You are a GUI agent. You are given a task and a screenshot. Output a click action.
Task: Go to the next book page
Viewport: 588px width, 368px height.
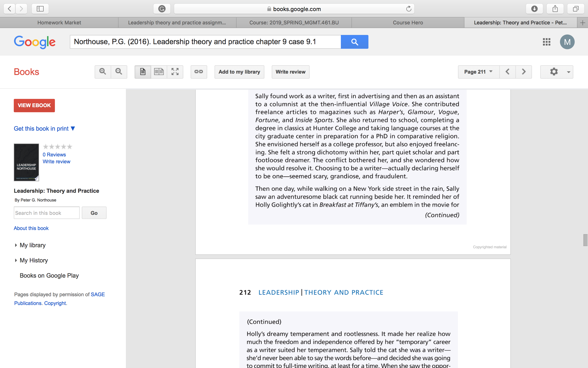tap(524, 72)
